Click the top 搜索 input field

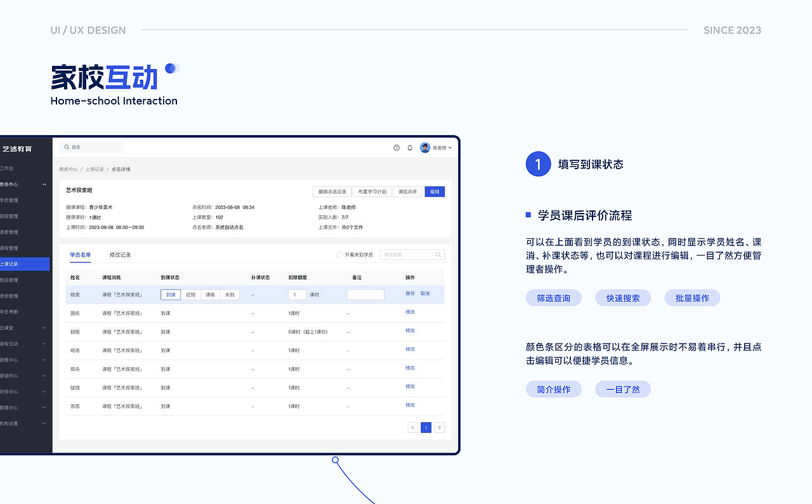(x=92, y=147)
